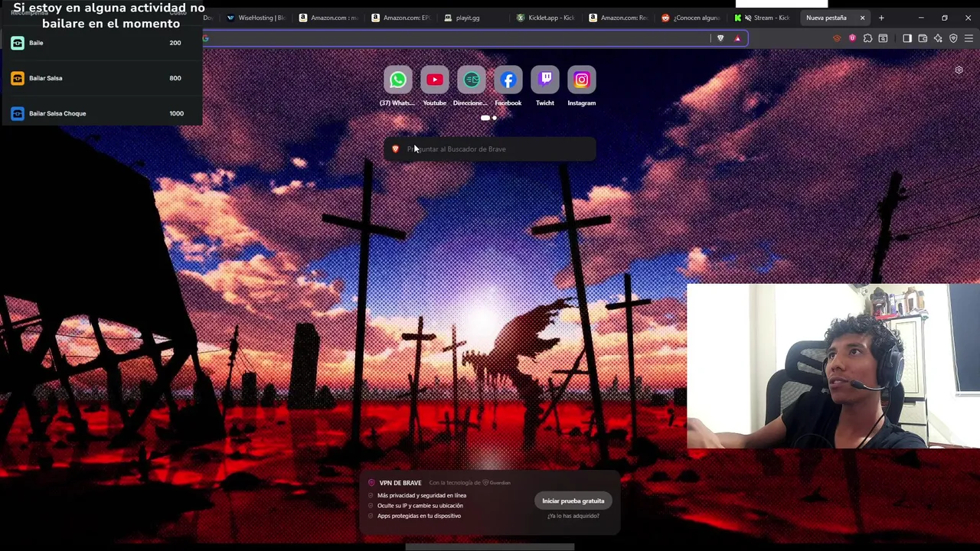
Task: Open Leo AI sparkle icon in toolbar
Action: pos(938,38)
